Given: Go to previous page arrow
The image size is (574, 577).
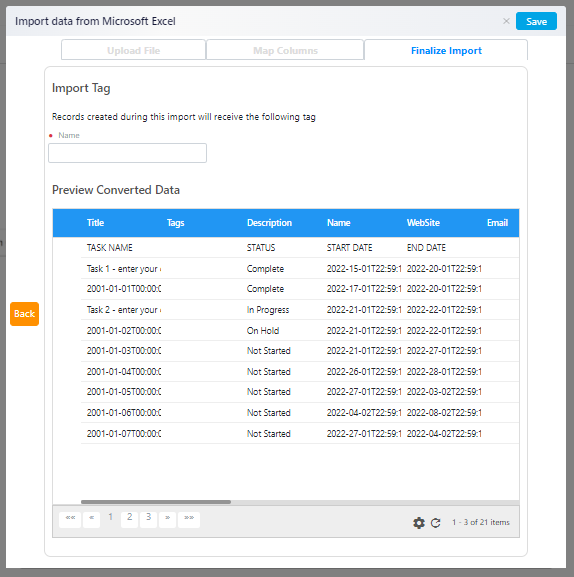Looking at the screenshot, I should tap(92, 520).
